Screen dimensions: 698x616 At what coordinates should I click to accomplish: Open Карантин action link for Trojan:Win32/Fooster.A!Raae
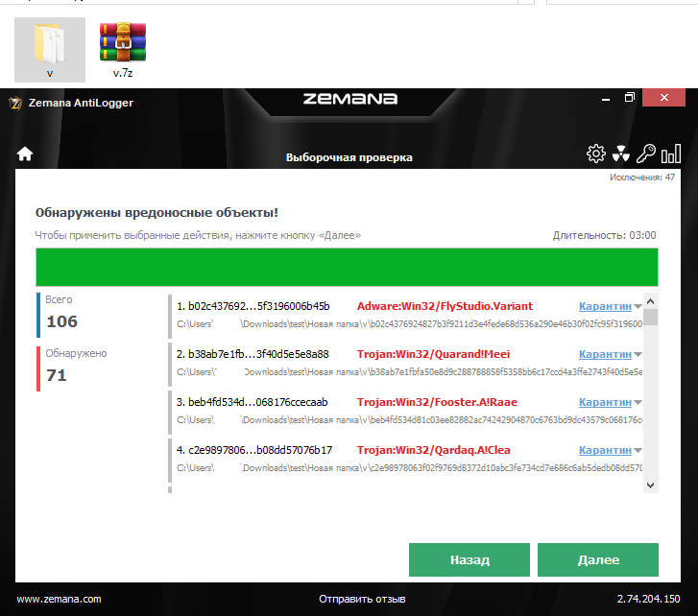(605, 402)
